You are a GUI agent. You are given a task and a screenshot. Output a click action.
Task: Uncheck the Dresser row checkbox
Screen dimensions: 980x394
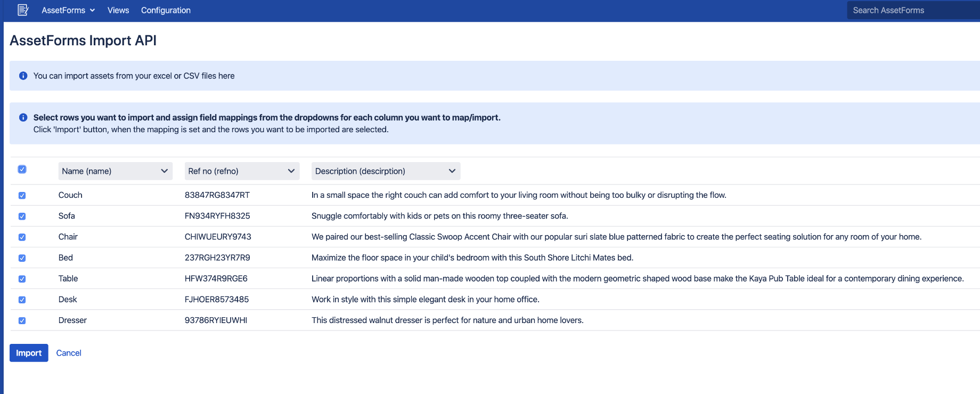[x=22, y=320]
